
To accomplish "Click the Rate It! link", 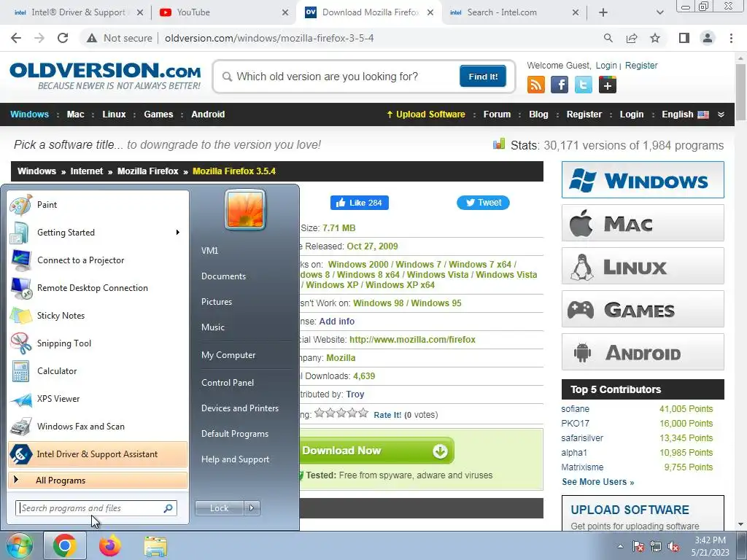I will click(x=387, y=415).
